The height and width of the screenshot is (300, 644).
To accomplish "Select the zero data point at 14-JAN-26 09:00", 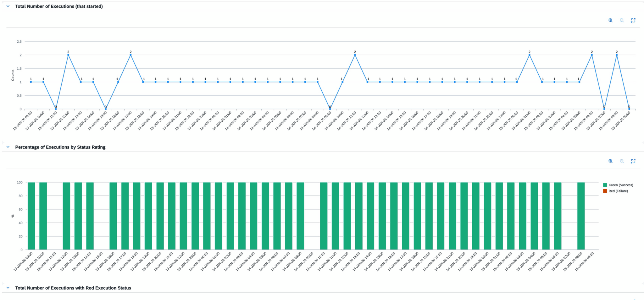I will coord(330,109).
